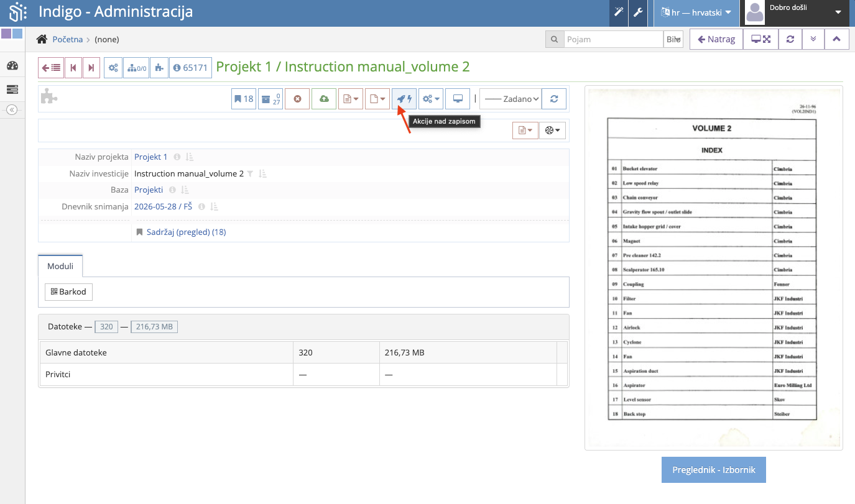The width and height of the screenshot is (855, 504).
Task: Click the info icon next to Projekt 1
Action: pyautogui.click(x=177, y=157)
